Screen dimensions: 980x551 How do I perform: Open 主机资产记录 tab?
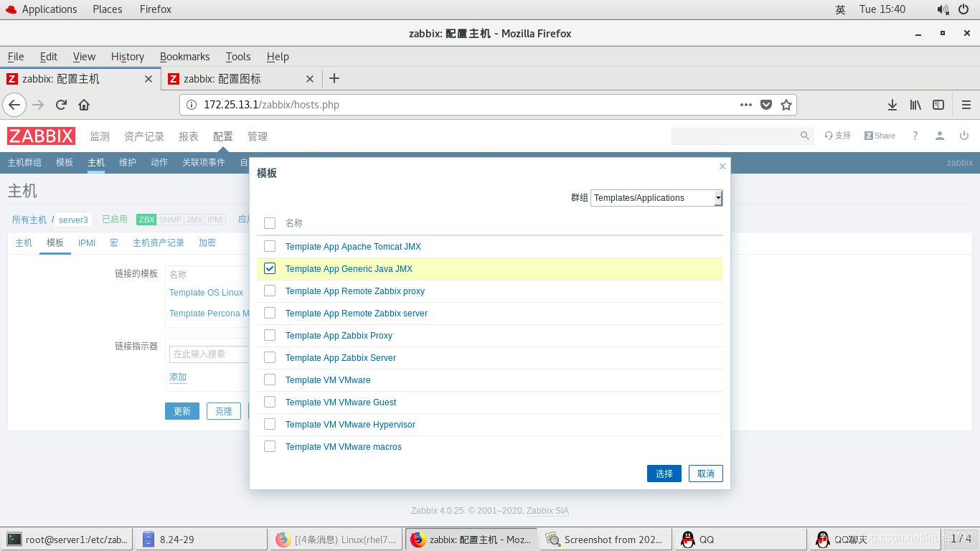point(159,243)
